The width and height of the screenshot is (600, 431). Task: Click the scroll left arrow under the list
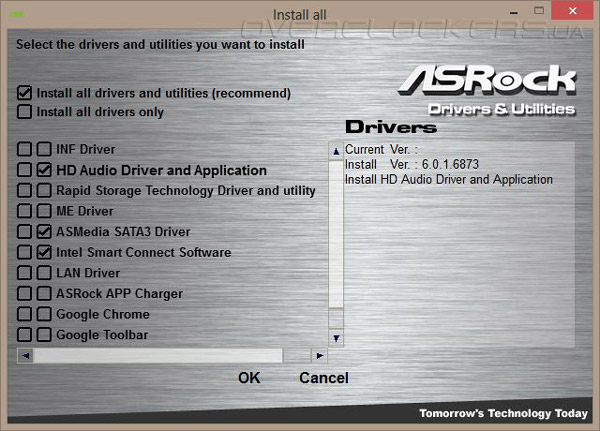click(26, 356)
